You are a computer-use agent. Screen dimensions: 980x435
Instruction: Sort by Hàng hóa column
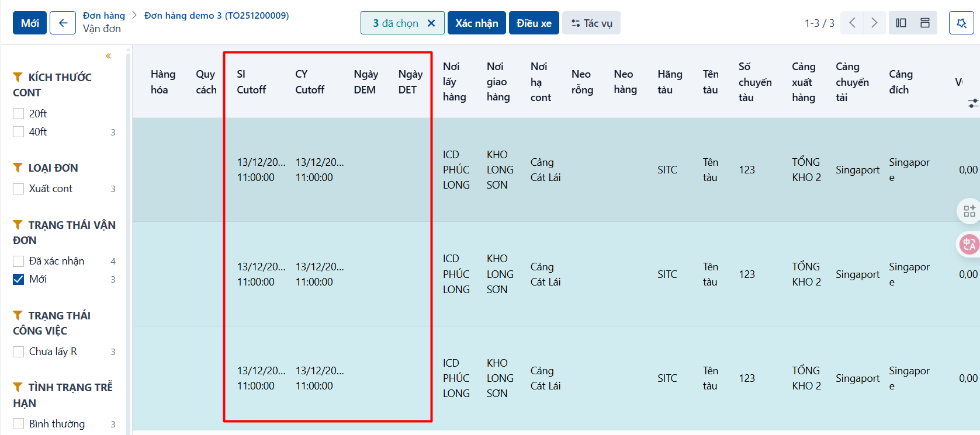(x=163, y=82)
